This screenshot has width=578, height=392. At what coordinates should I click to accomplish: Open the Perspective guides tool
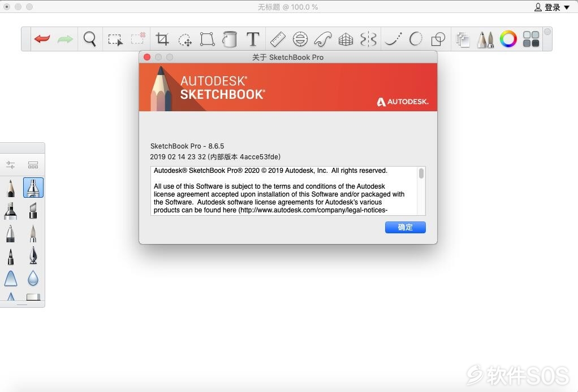(x=346, y=40)
